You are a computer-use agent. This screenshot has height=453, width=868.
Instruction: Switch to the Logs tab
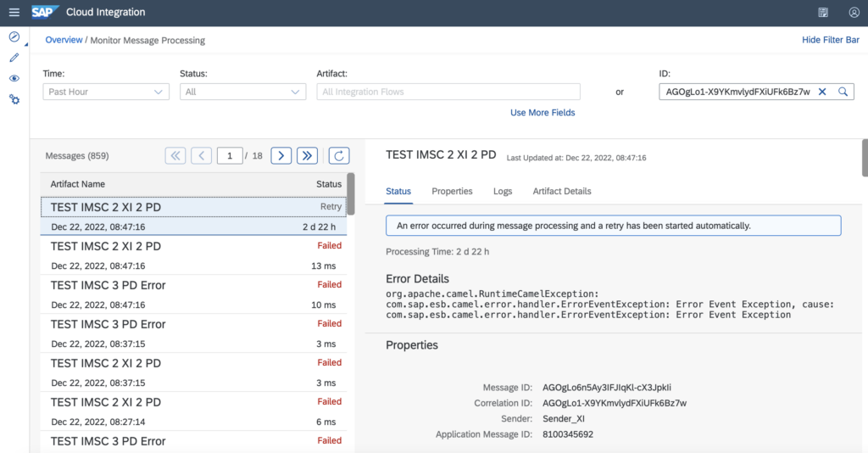click(x=503, y=192)
